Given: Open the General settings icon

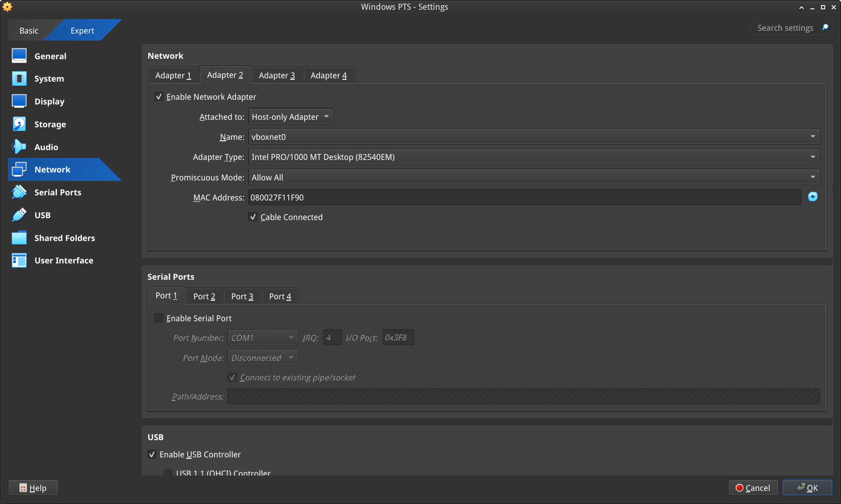Looking at the screenshot, I should pos(19,56).
